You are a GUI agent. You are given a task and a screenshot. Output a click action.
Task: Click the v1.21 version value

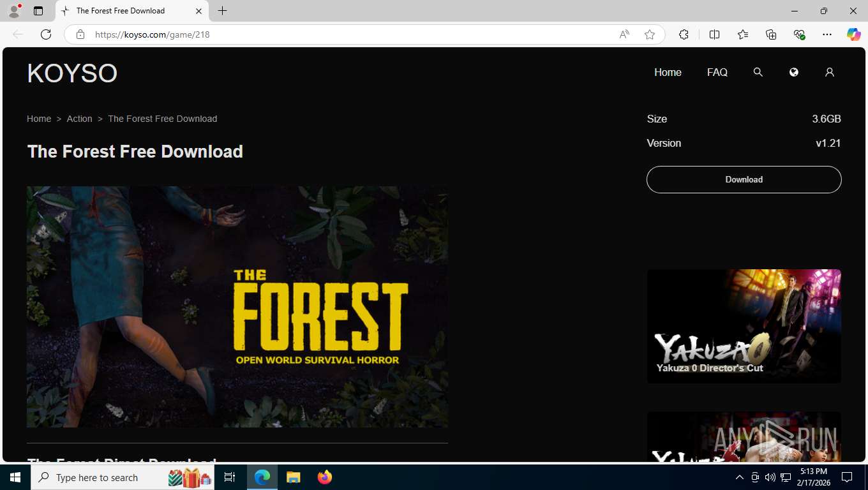click(x=828, y=143)
